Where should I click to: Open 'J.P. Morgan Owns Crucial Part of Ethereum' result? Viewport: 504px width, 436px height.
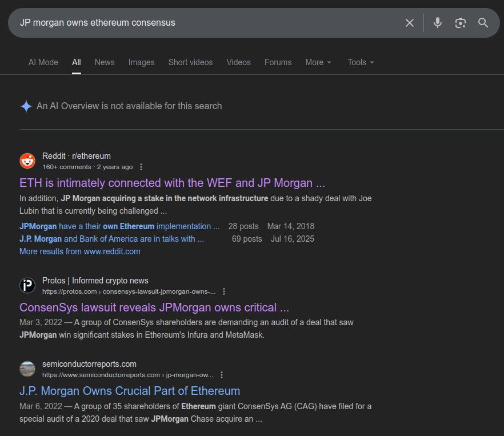tap(130, 391)
